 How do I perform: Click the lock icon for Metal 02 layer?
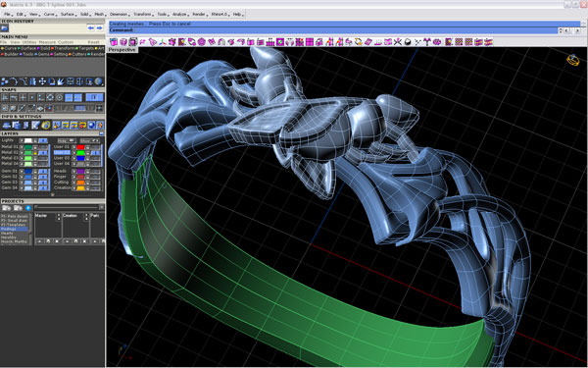(35, 153)
